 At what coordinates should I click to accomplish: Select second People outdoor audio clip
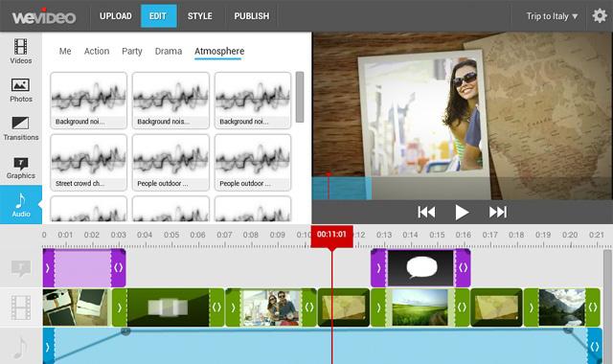253,162
